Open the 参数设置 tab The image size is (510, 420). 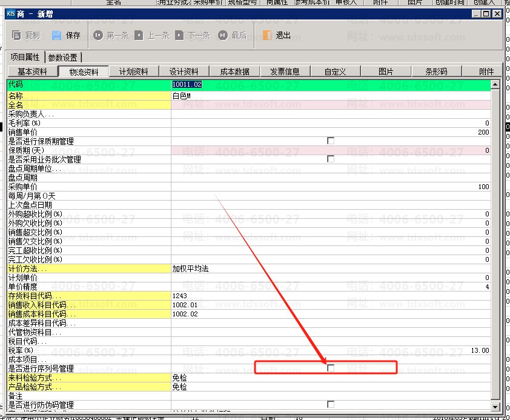coord(62,58)
